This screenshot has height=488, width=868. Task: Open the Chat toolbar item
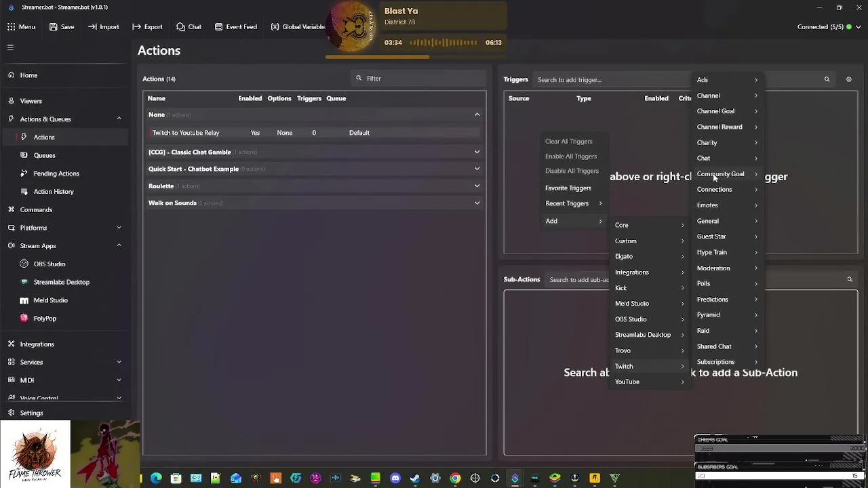coord(189,27)
